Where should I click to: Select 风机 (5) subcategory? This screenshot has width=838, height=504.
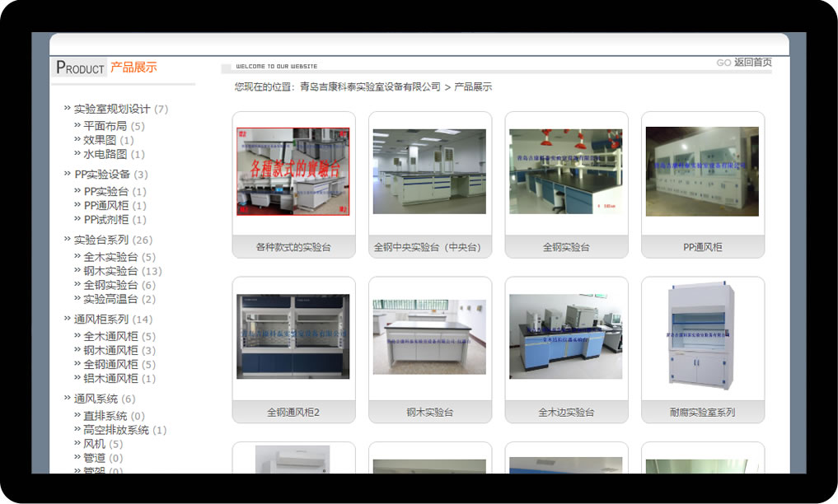tap(103, 444)
